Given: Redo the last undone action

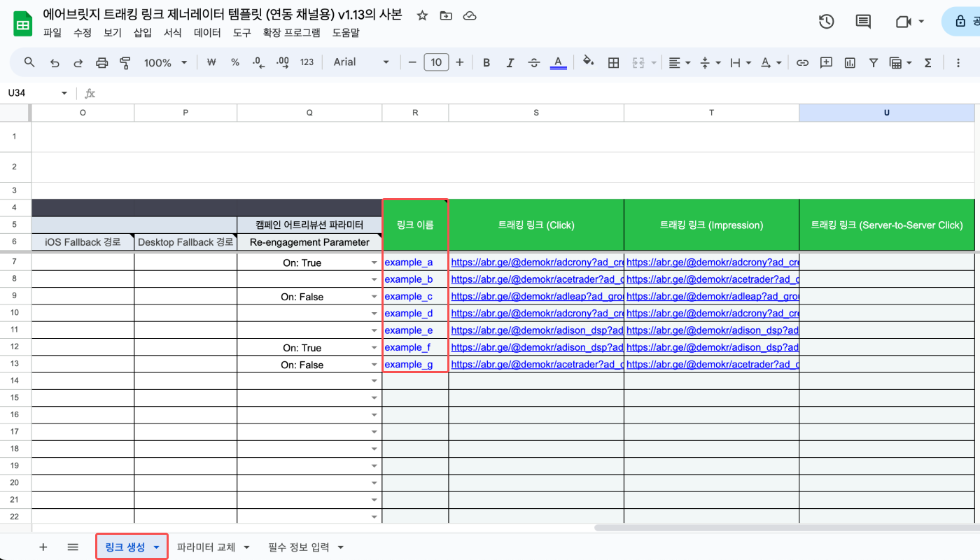Looking at the screenshot, I should coord(78,62).
